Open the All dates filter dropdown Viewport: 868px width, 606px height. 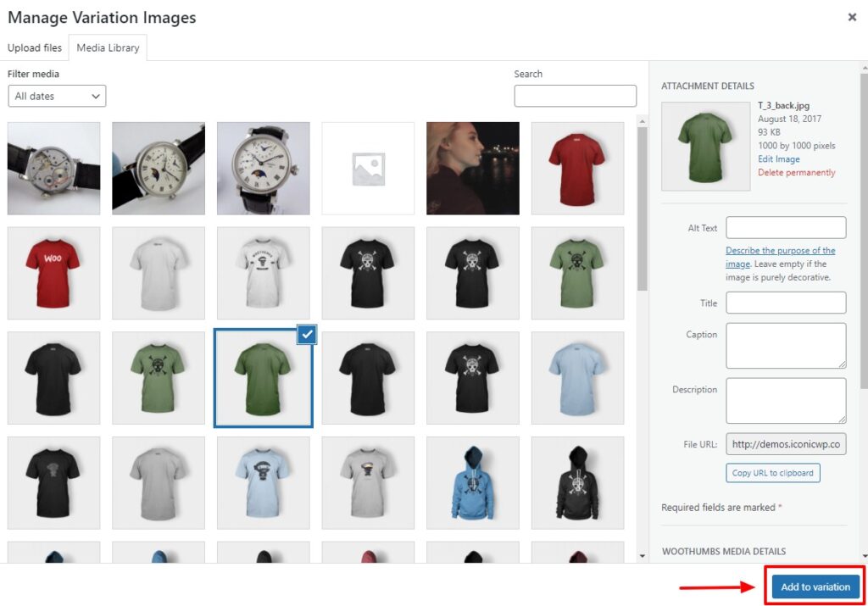click(56, 96)
